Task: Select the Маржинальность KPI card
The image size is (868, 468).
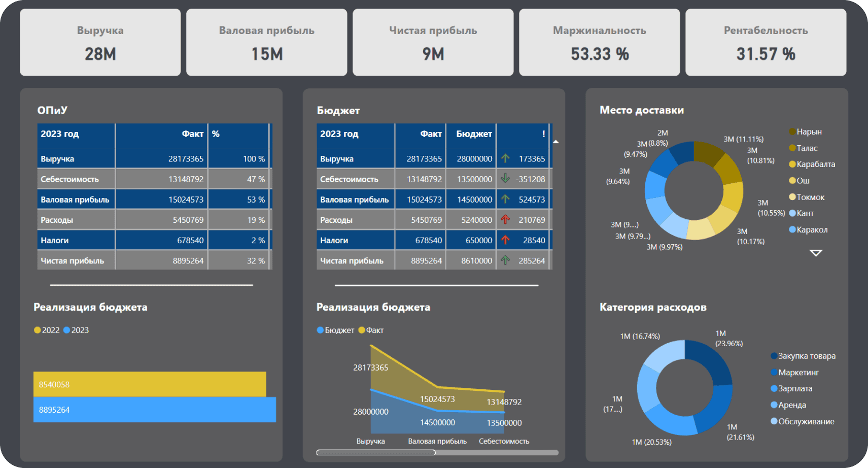Action: [x=599, y=42]
